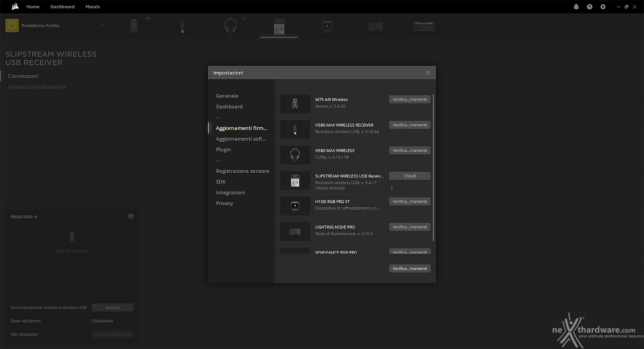Select Aggiornamenti software in settings sidebar

click(241, 139)
